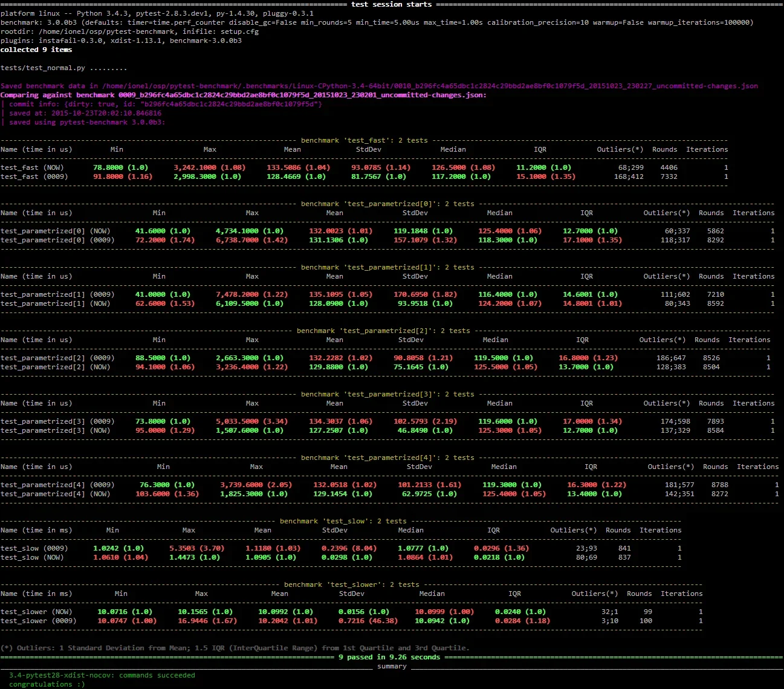This screenshot has width=784, height=689.
Task: Select Max value 7,478.2000 (1.22)
Action: click(x=252, y=294)
